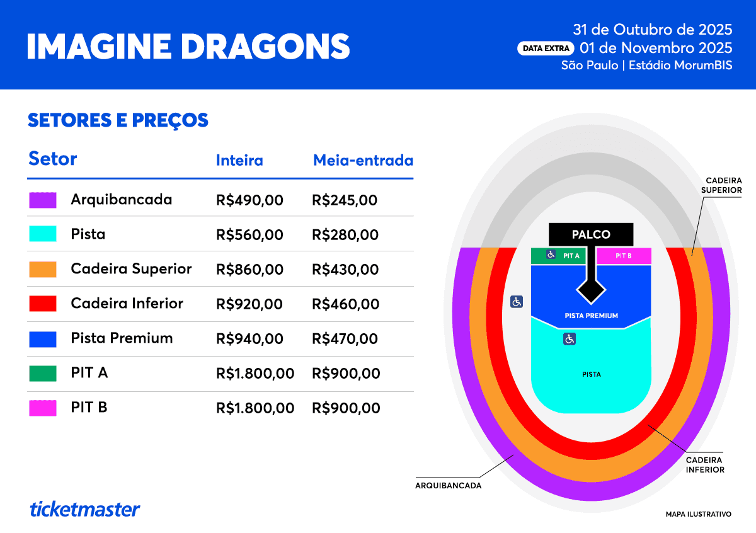Click the wheelchair icon inside PIT A
The height and width of the screenshot is (533, 756).
(551, 255)
